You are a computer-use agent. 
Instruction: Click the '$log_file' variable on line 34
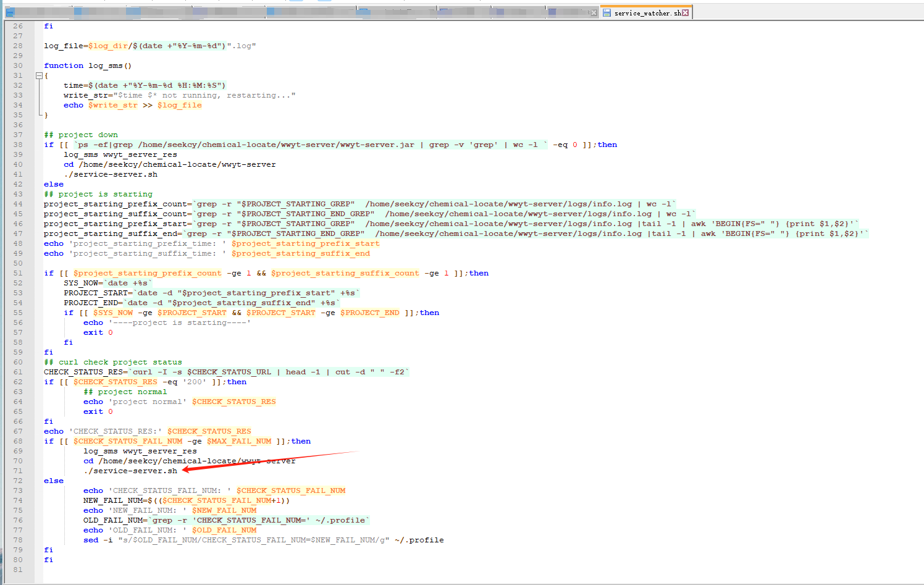click(x=180, y=105)
